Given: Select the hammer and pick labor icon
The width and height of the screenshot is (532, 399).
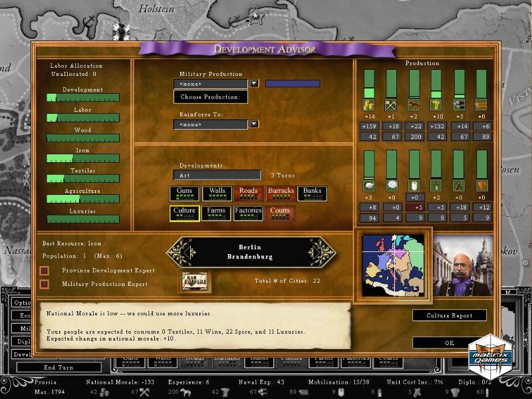Looking at the screenshot, I should pos(391,105).
